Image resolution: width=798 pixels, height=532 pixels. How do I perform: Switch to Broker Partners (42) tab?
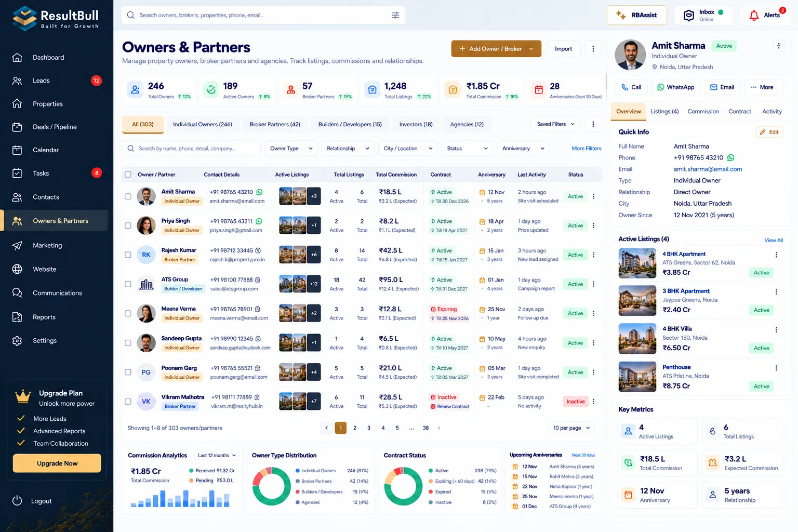[275, 125]
